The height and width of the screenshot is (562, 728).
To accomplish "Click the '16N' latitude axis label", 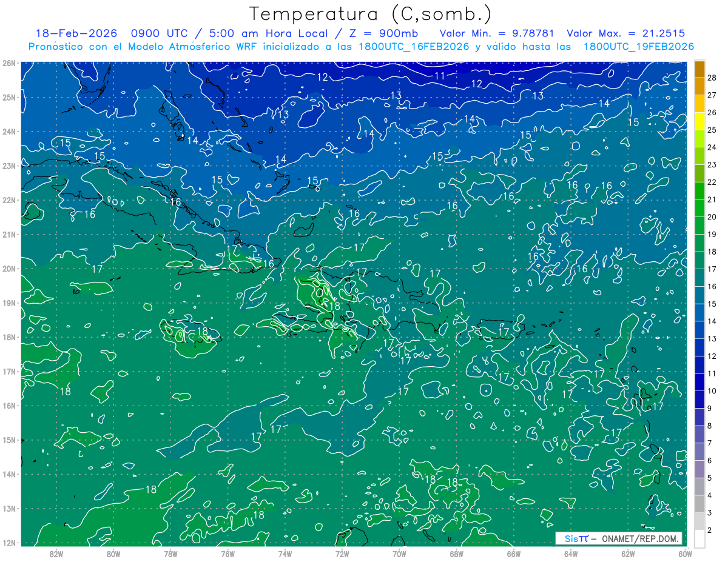I will tap(8, 406).
